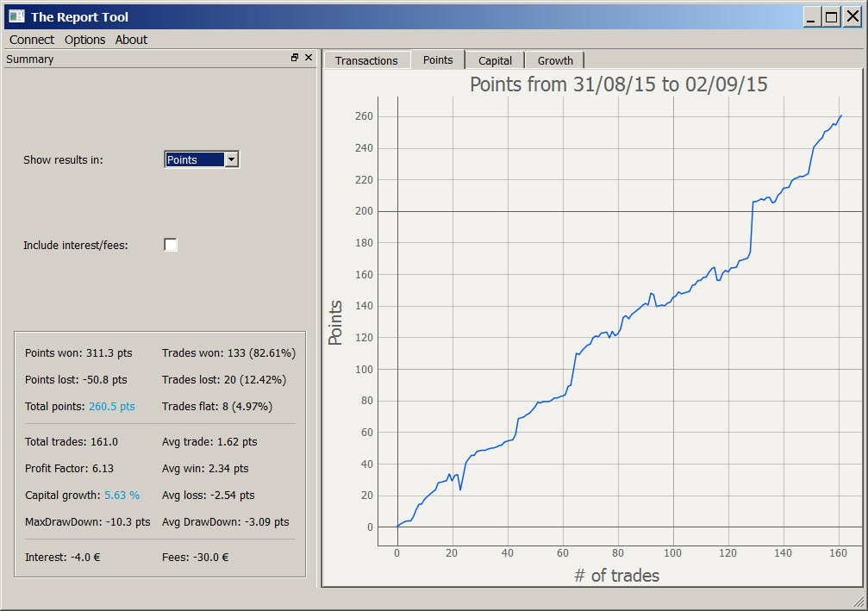The width and height of the screenshot is (868, 611).
Task: Click Avg loss: -2.54 pts text
Action: tap(208, 495)
